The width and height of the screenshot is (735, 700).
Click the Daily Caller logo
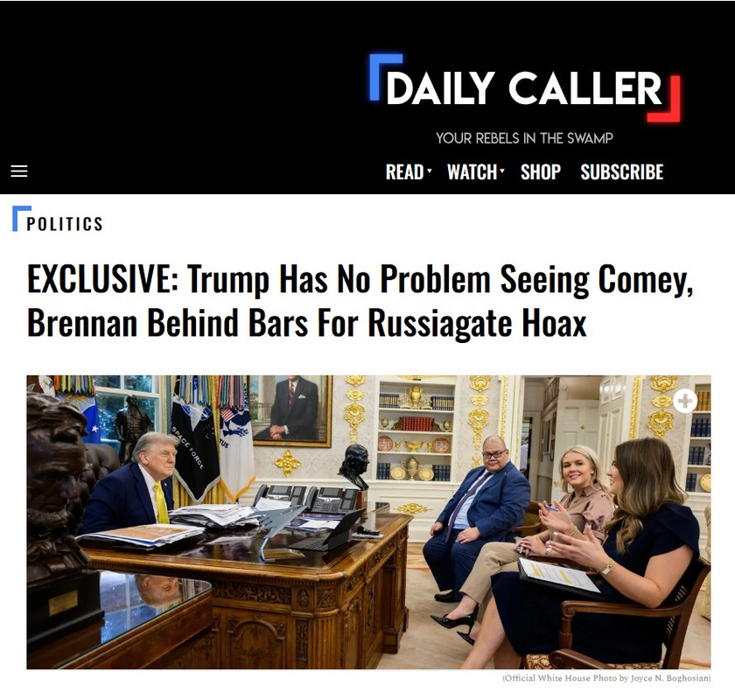524,88
